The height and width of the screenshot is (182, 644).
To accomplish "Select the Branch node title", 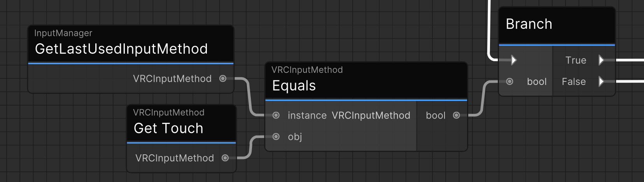I will click(x=529, y=24).
